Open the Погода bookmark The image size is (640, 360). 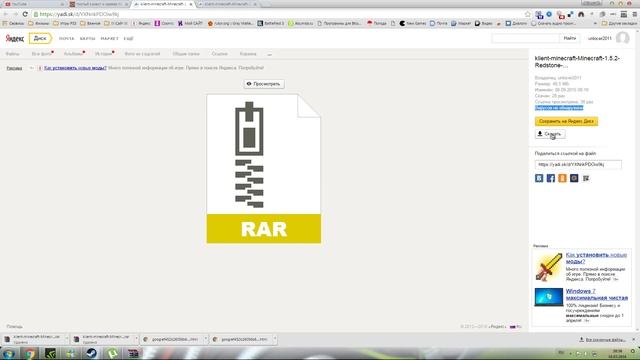pos(376,23)
